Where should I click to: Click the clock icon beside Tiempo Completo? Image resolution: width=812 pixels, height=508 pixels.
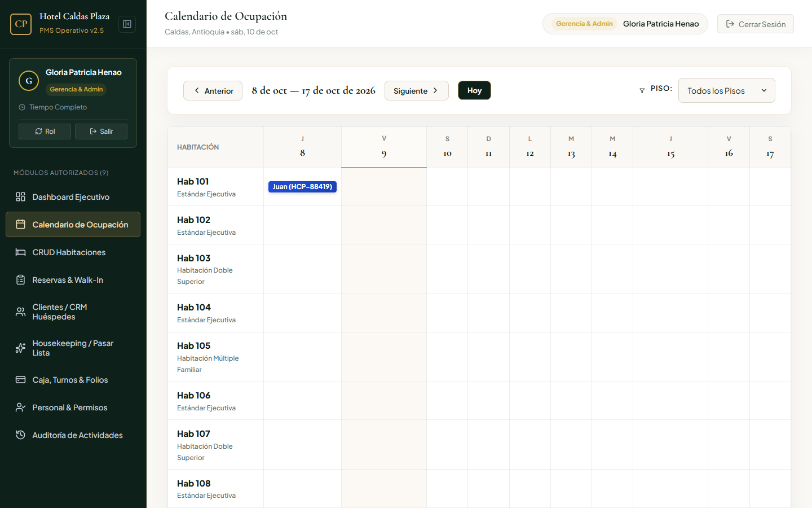tap(22, 107)
